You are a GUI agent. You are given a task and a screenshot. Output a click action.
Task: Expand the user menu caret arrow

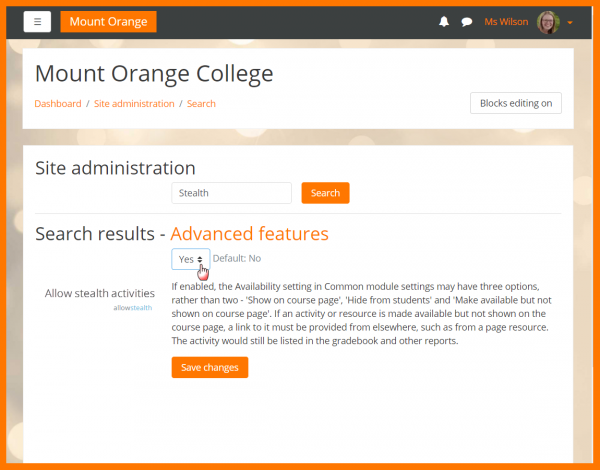570,23
